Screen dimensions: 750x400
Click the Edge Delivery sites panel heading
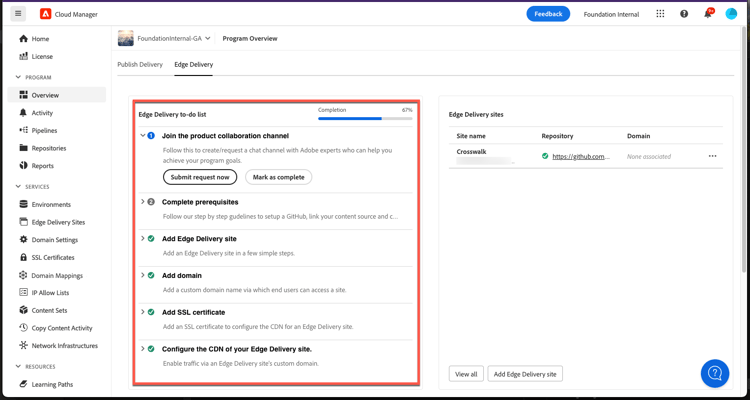coord(476,114)
